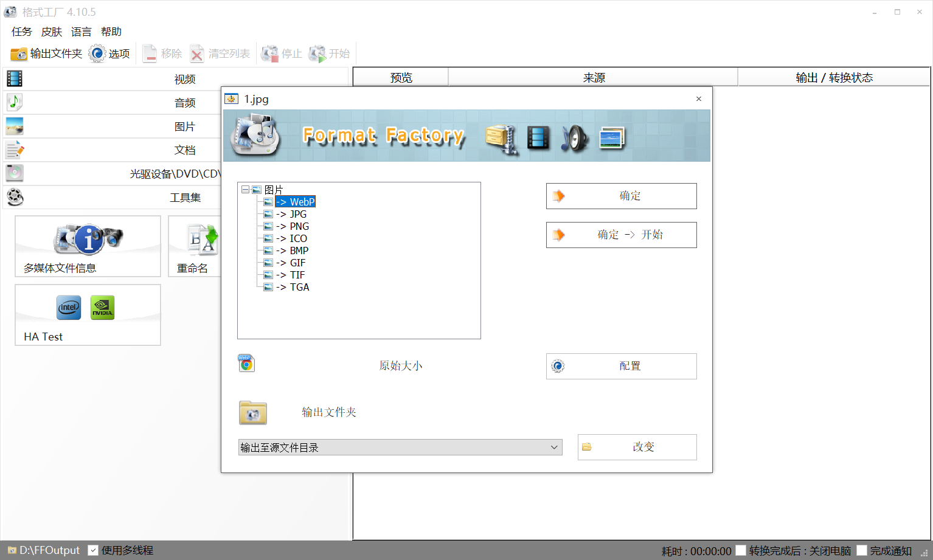Image resolution: width=933 pixels, height=560 pixels.
Task: Open the 重命名 tool
Action: coord(195,246)
